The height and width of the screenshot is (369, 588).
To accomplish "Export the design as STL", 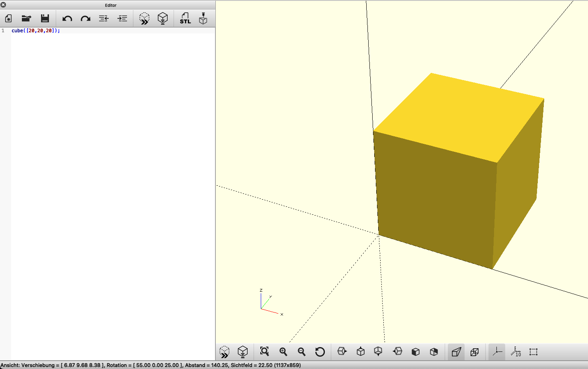I will click(185, 18).
